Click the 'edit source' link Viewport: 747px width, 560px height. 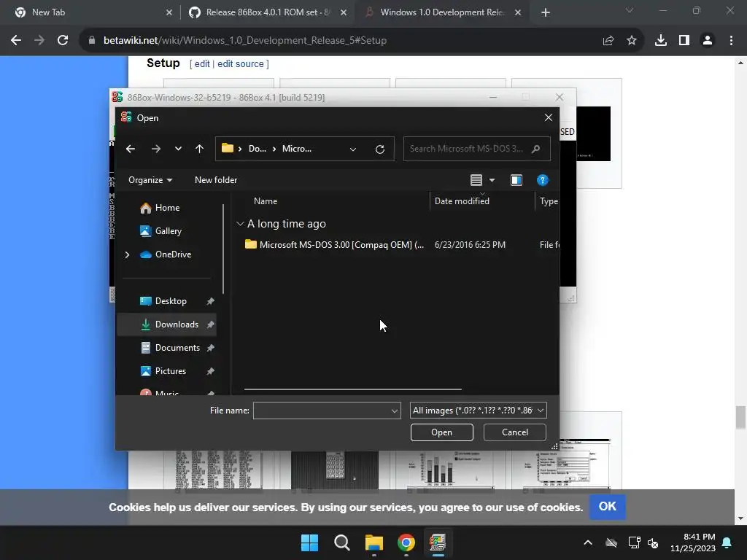pyautogui.click(x=241, y=64)
